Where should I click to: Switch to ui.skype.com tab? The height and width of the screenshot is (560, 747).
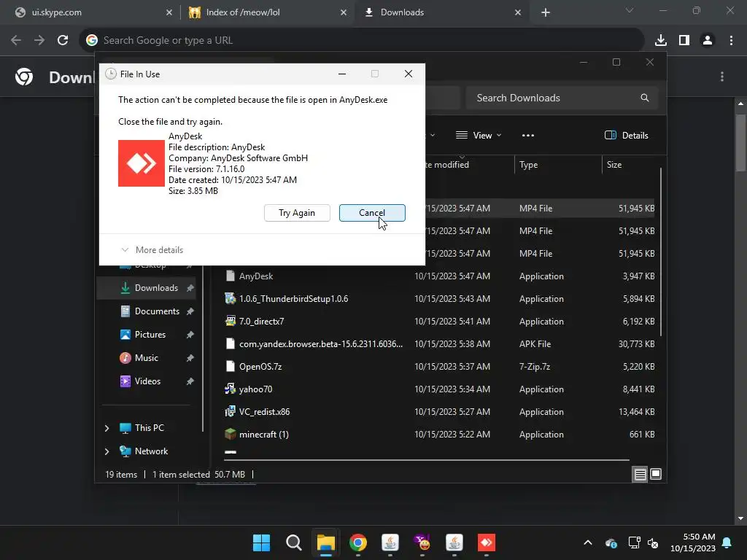[90, 12]
